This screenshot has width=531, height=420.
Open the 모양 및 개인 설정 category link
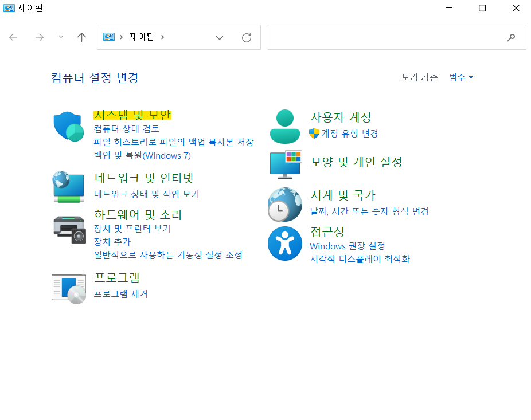pos(356,162)
